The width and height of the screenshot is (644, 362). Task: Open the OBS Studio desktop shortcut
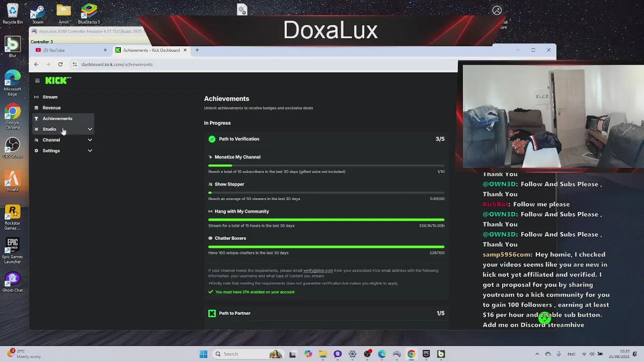[13, 148]
